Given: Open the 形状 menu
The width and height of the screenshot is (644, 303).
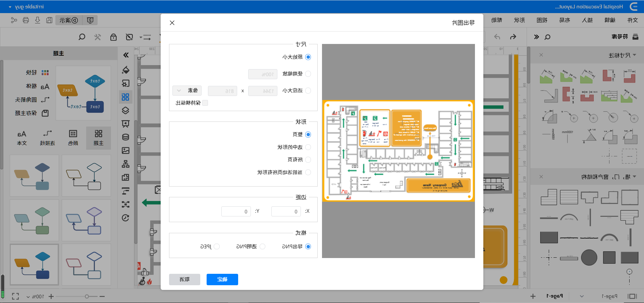Looking at the screenshot, I should 519,20.
